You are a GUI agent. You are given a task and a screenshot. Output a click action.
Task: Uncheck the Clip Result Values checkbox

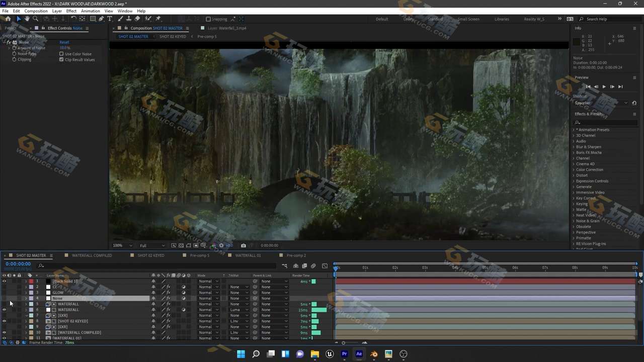[61, 59]
